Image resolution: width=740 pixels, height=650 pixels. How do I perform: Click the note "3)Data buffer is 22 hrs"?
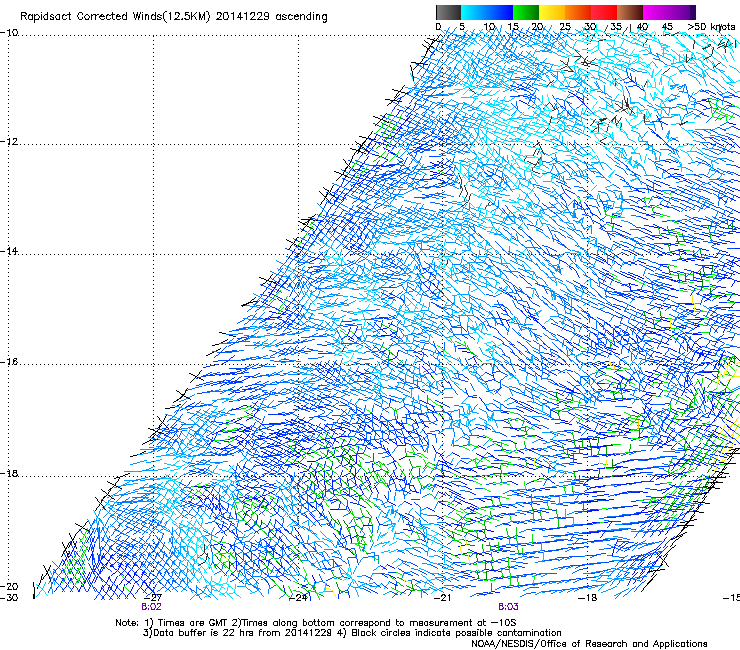[199, 633]
